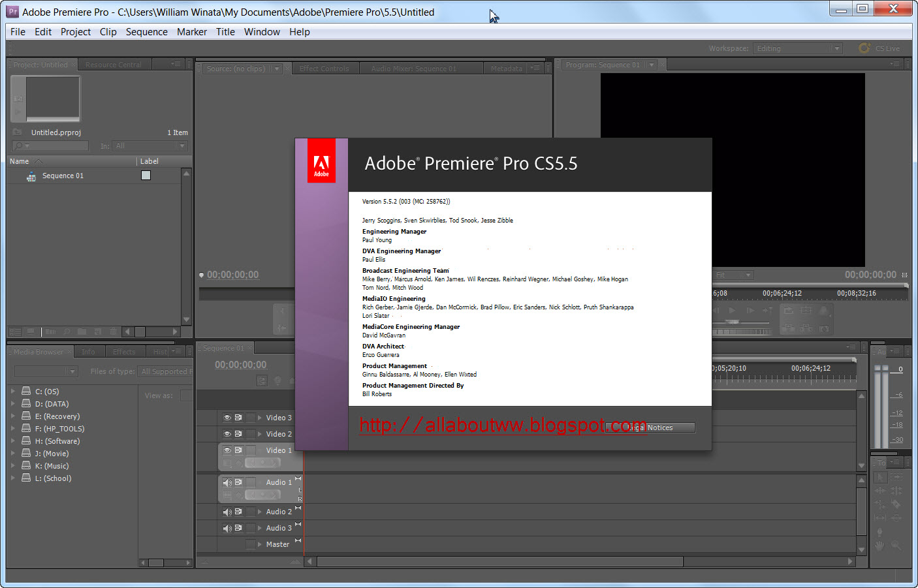
Task: Expand the C: (OS) drive
Action: [12, 391]
